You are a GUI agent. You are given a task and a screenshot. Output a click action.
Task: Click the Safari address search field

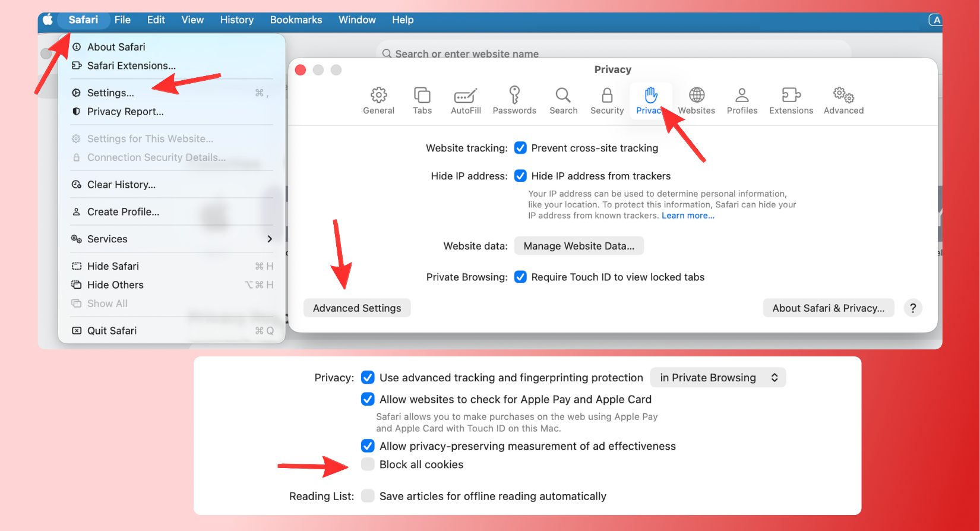pyautogui.click(x=614, y=53)
